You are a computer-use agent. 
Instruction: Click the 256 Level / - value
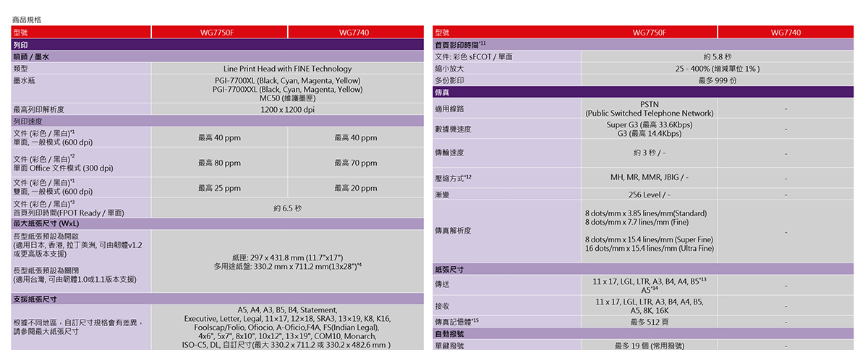650,195
